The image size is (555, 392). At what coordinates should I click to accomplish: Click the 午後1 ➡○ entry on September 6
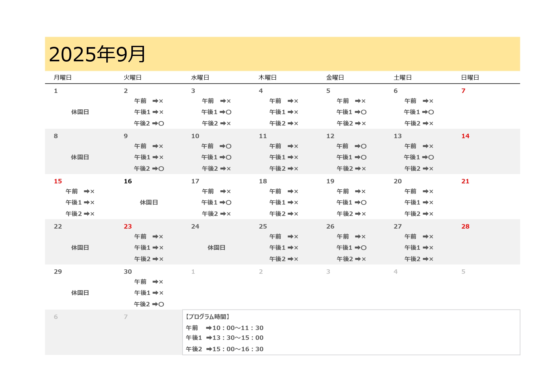tap(419, 112)
